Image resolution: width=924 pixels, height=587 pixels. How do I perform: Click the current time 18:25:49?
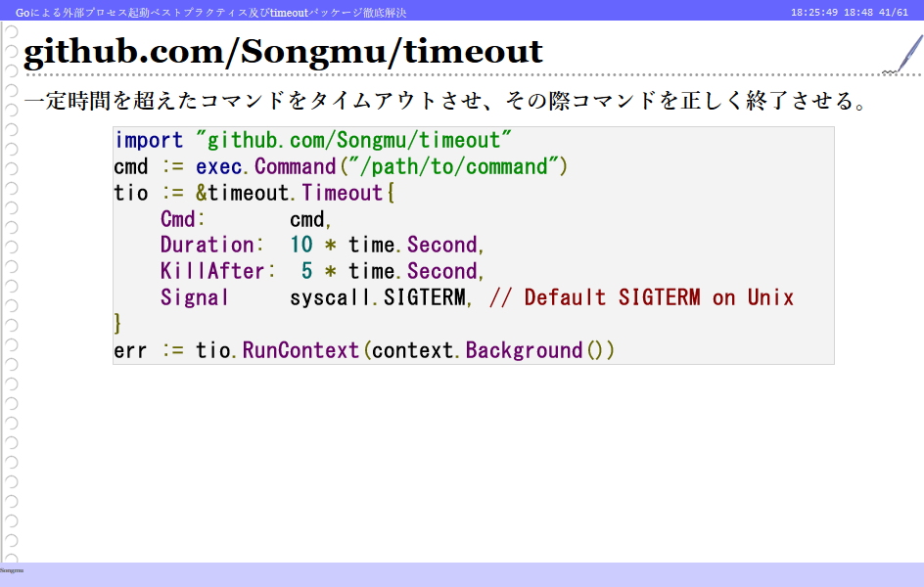pyautogui.click(x=813, y=13)
